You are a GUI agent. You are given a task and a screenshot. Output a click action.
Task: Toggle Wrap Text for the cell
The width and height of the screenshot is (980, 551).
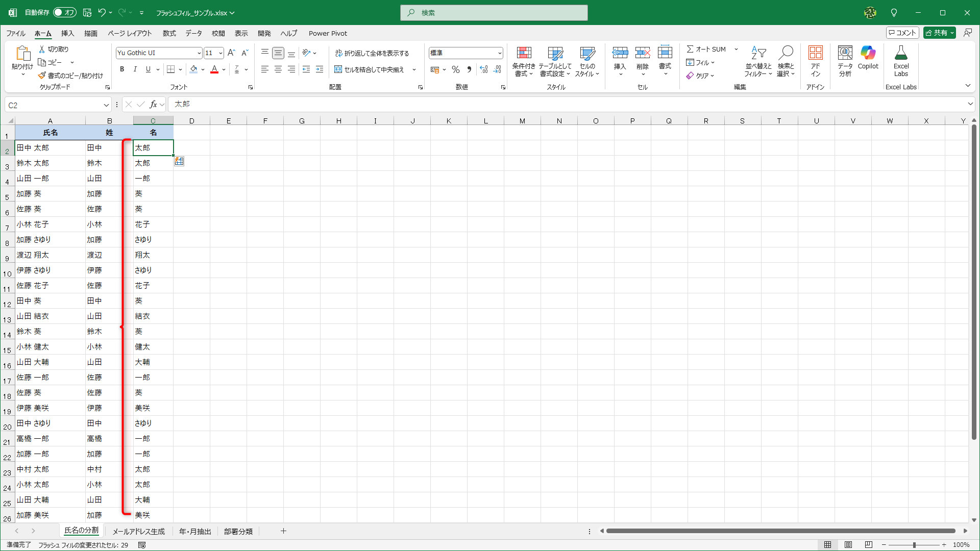coord(372,53)
